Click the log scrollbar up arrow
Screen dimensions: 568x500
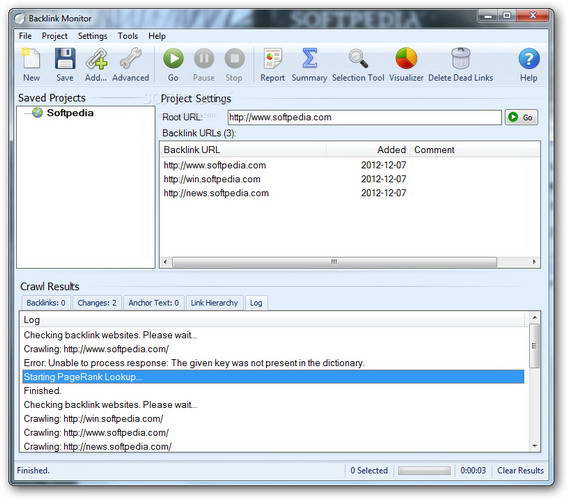535,318
